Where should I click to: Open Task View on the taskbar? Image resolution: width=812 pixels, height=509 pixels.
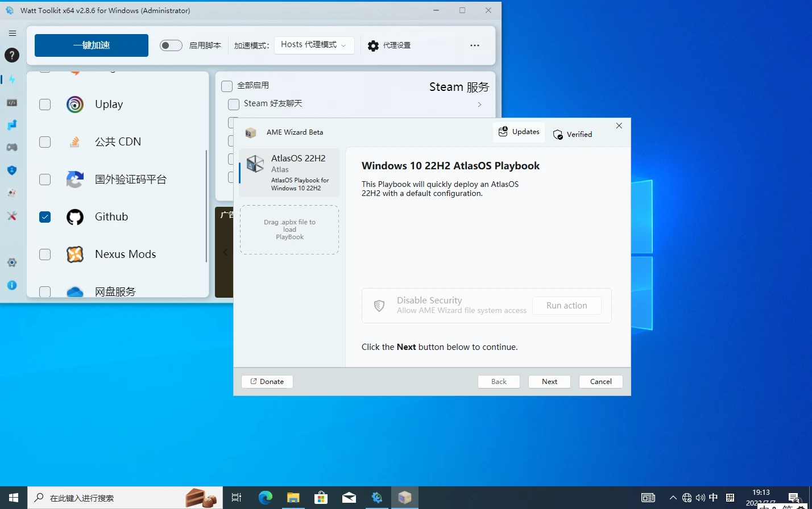237,498
